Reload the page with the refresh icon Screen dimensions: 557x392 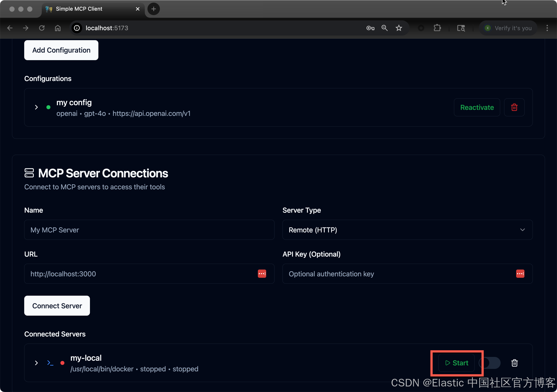[x=42, y=28]
